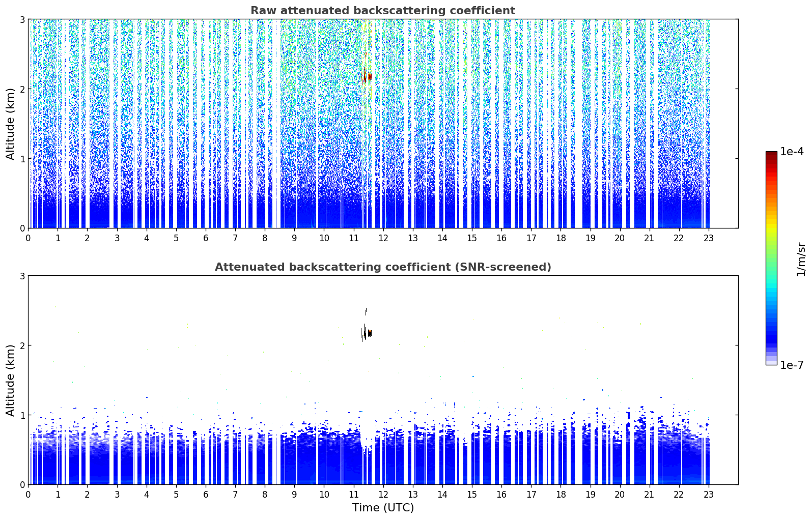Click x-axis tick '12' under the bottom plot
812x519 pixels.
[383, 495]
